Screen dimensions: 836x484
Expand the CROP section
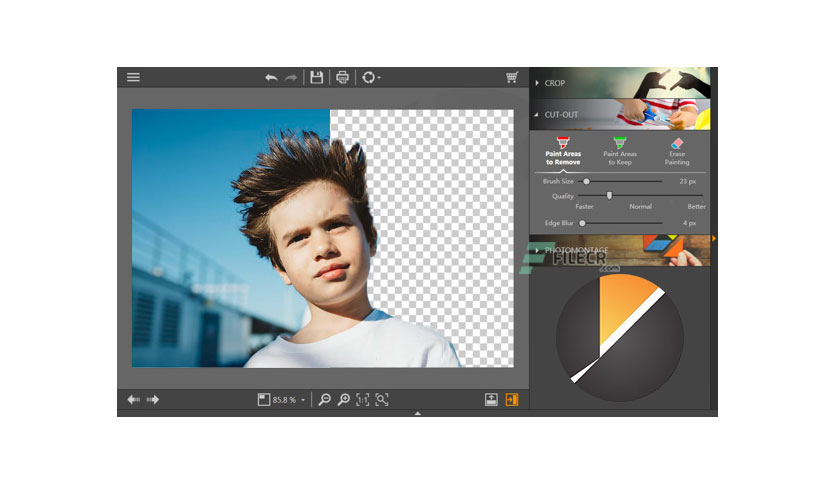[x=620, y=83]
